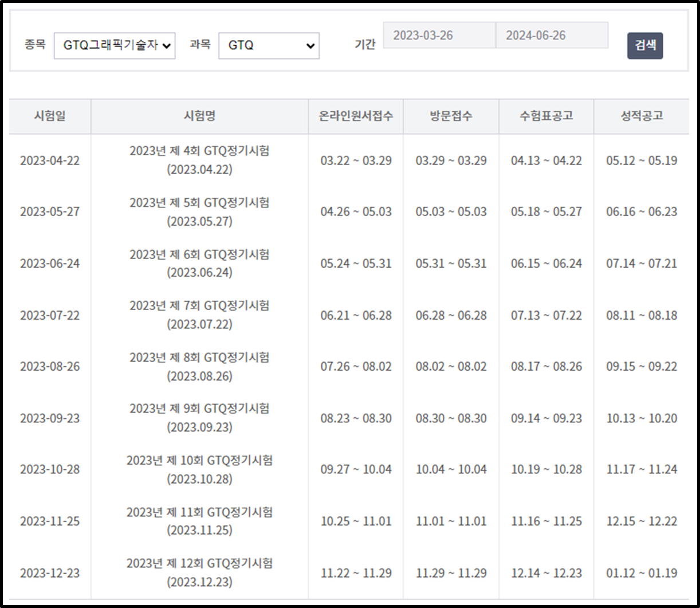Click the dropdown arrow beside GTQ그래픽기술자

click(x=167, y=46)
